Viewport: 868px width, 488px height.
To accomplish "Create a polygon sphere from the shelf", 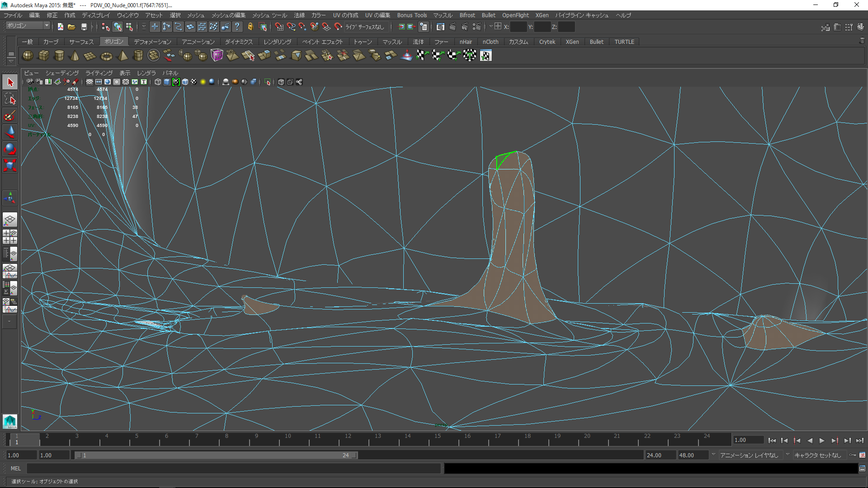I will (x=28, y=56).
